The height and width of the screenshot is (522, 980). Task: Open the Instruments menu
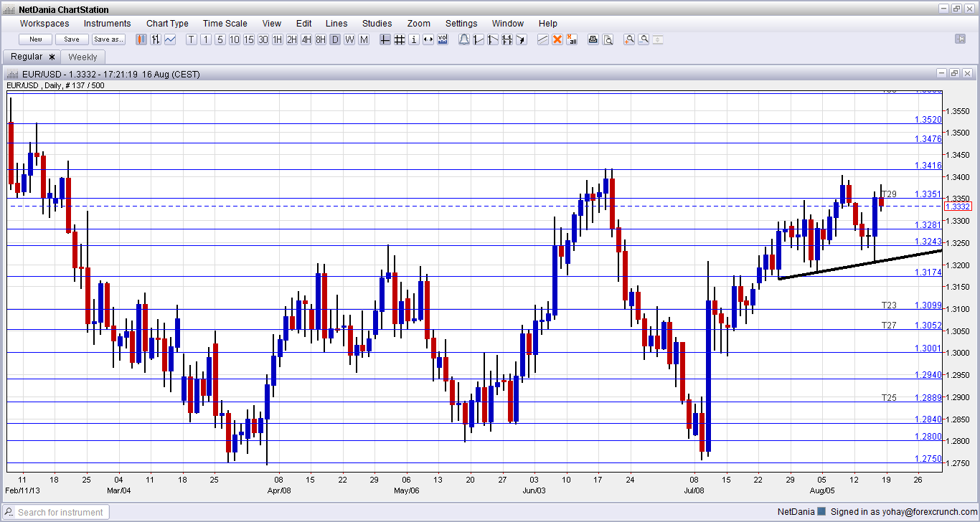click(108, 24)
